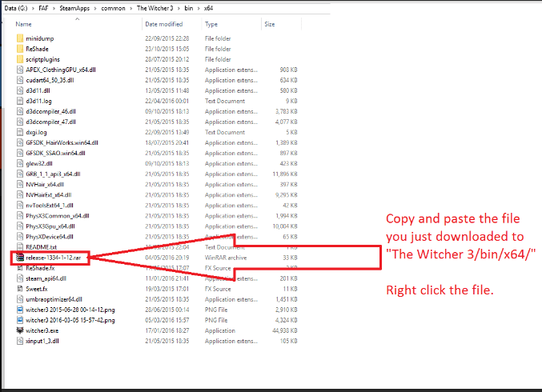
Task: Click WinRAR archive type cell
Action: click(226, 258)
